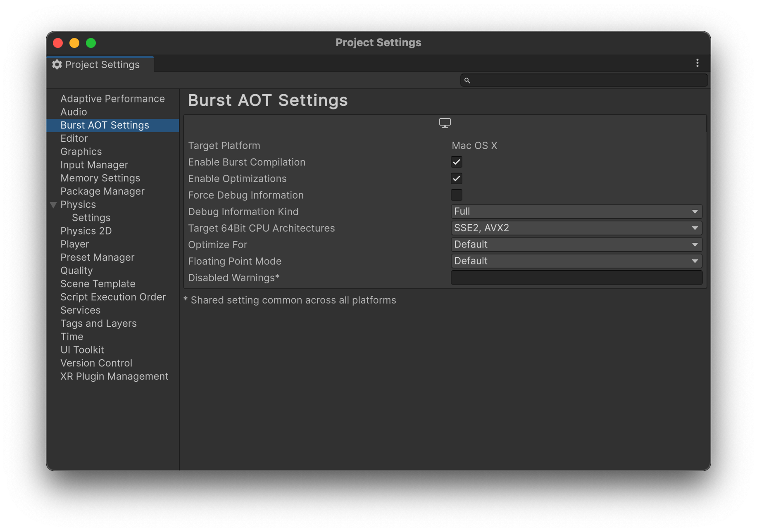
Task: Enable Force Debug Information
Action: coord(456,195)
